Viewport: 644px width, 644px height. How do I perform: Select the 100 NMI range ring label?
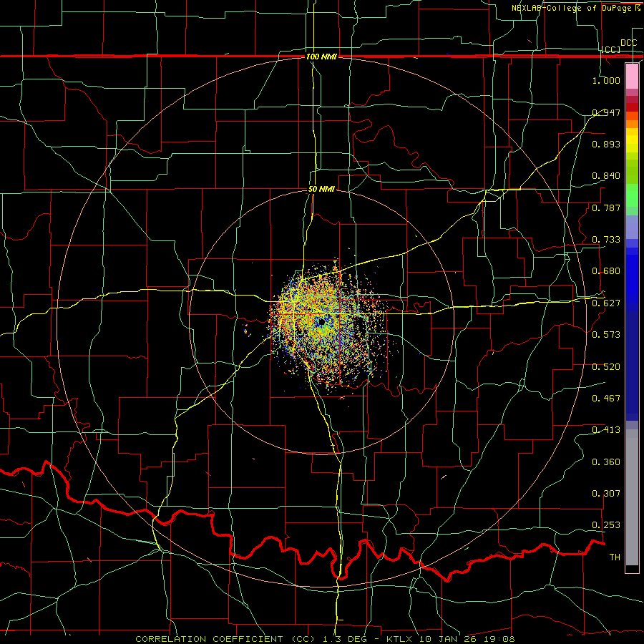tap(321, 57)
